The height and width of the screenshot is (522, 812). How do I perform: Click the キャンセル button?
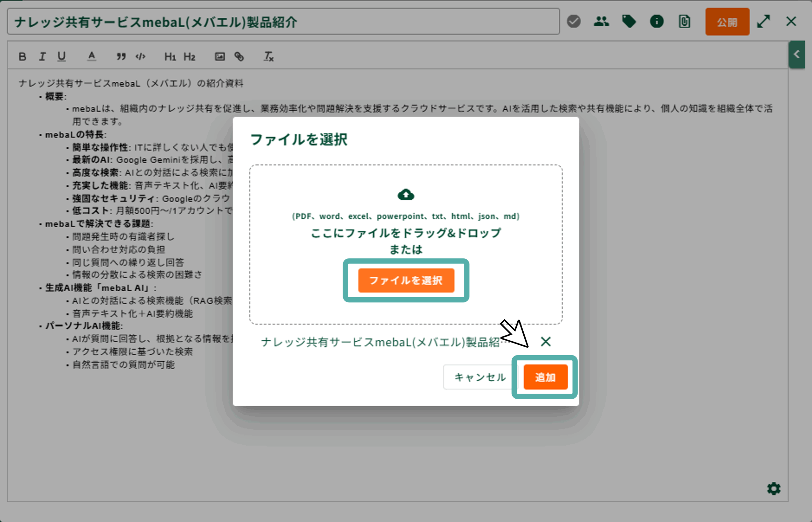tap(480, 377)
